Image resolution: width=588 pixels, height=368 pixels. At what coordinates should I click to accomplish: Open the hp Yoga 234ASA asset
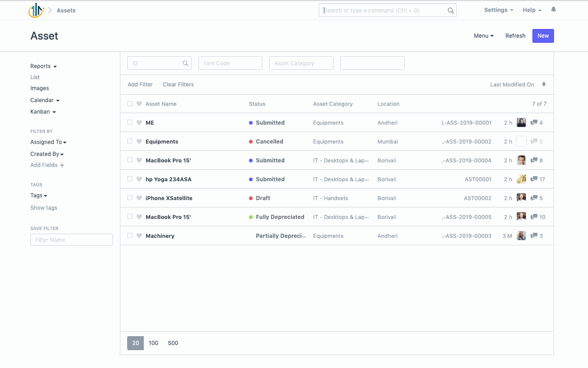click(169, 179)
